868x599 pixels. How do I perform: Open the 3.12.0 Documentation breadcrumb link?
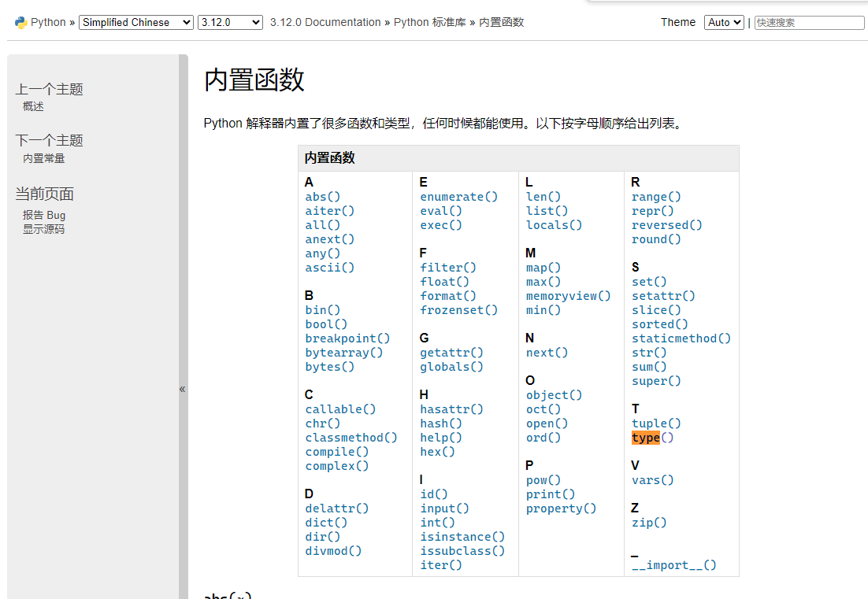[325, 22]
